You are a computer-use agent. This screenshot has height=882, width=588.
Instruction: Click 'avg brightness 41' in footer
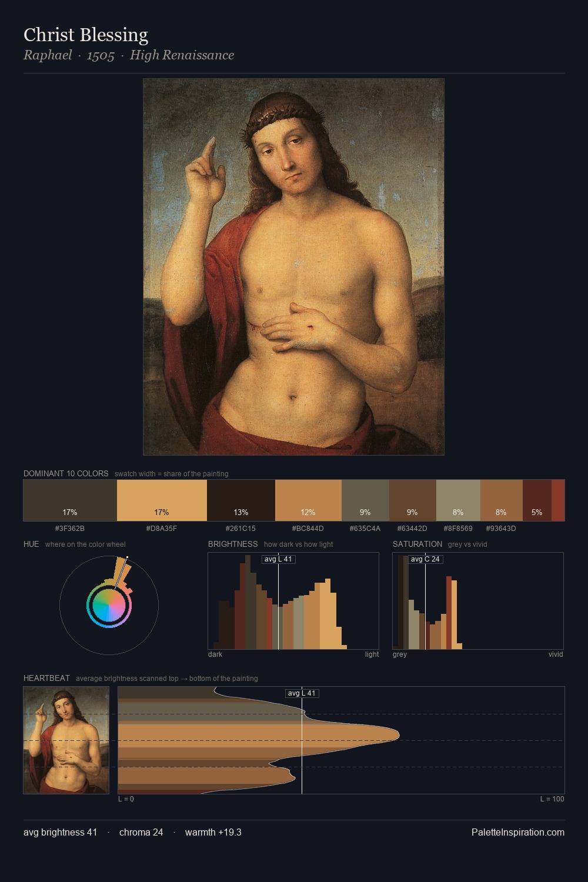[x=61, y=832]
